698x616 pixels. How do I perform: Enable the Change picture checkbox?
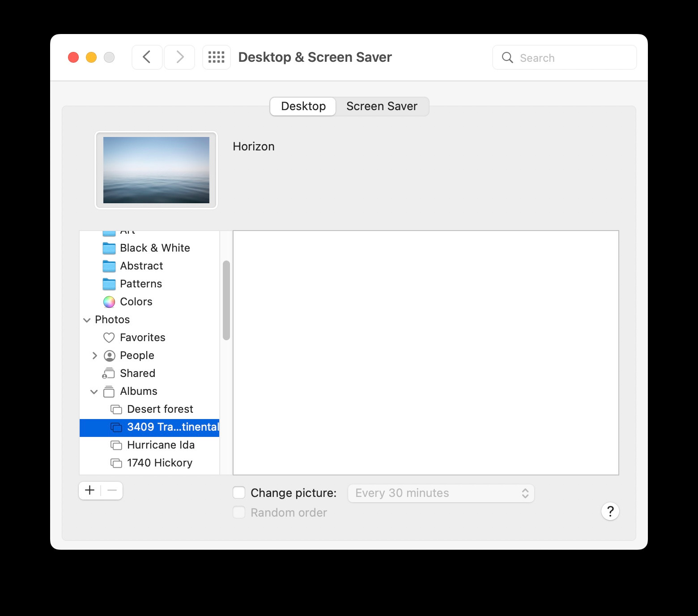pos(239,493)
